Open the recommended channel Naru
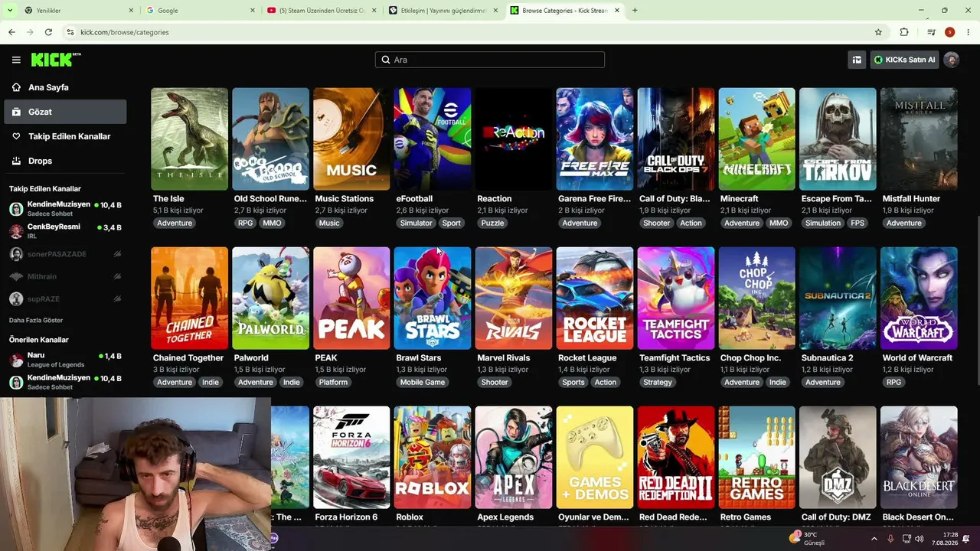The height and width of the screenshot is (551, 980). (x=65, y=359)
